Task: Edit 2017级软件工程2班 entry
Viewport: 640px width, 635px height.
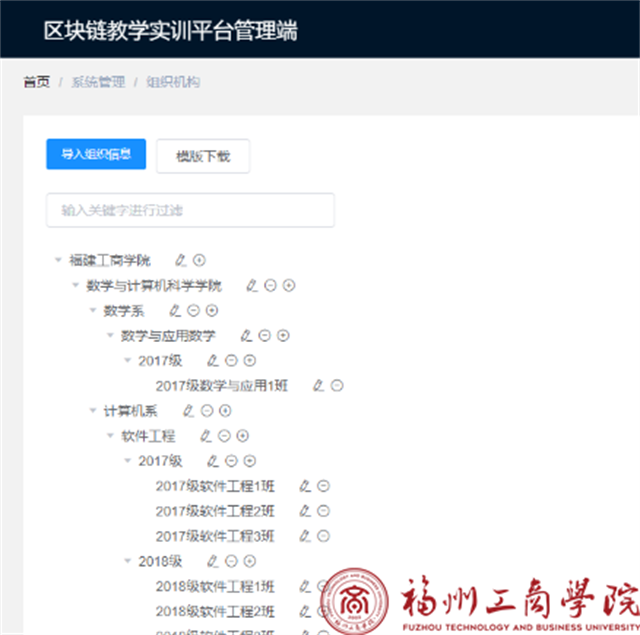Action: (x=305, y=511)
